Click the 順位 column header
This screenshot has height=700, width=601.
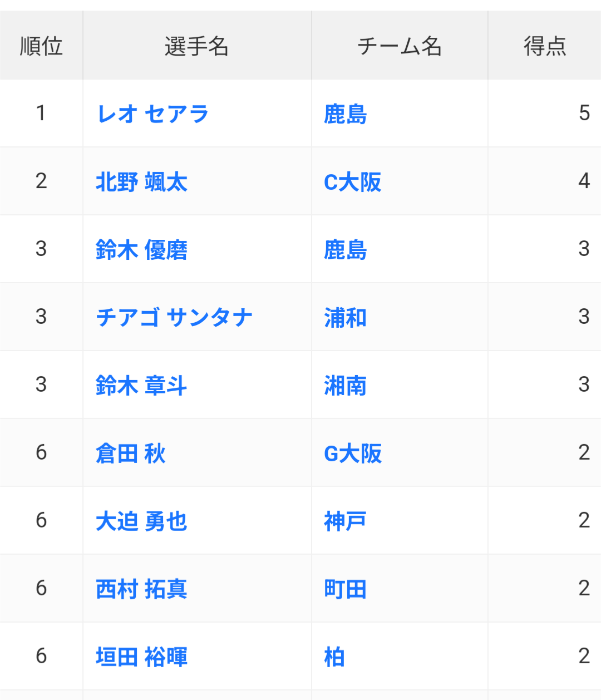pyautogui.click(x=41, y=46)
